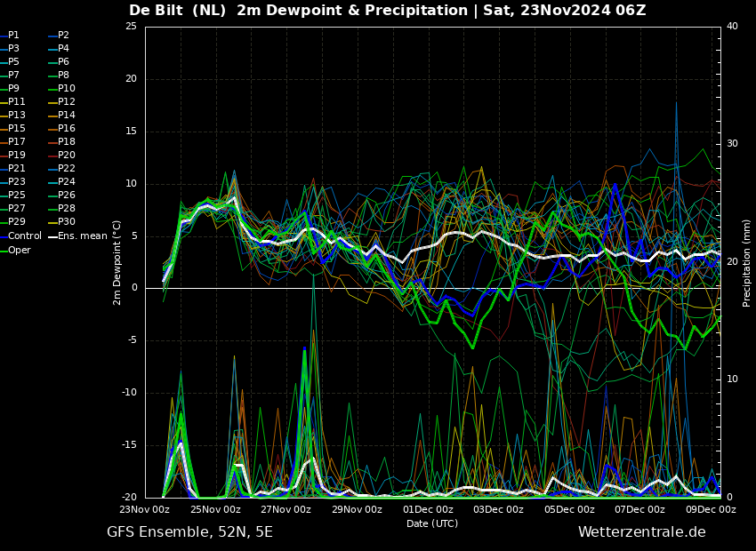This screenshot has width=756, height=551.
Task: Click the 09Dec 00z date tick label
Action: 712,509
